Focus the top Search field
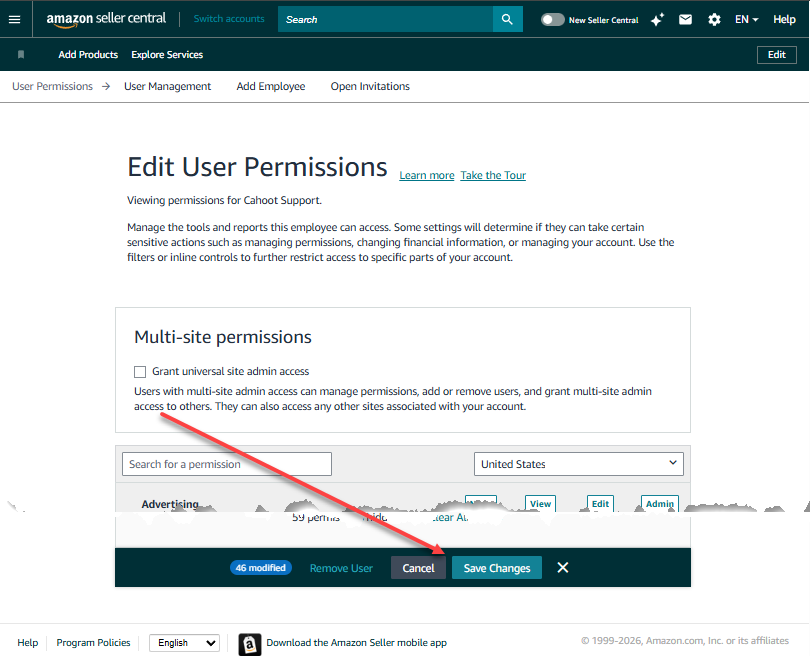The height and width of the screenshot is (656, 810). tap(385, 19)
